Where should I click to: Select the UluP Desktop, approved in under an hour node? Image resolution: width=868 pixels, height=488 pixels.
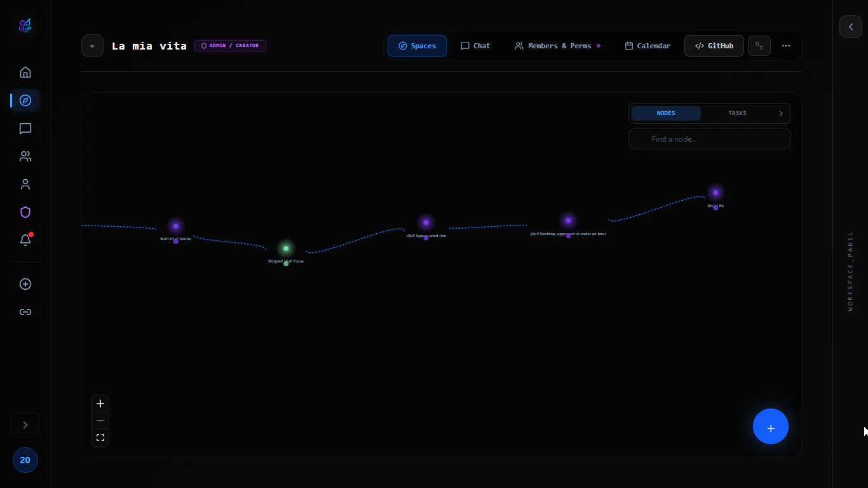(568, 220)
